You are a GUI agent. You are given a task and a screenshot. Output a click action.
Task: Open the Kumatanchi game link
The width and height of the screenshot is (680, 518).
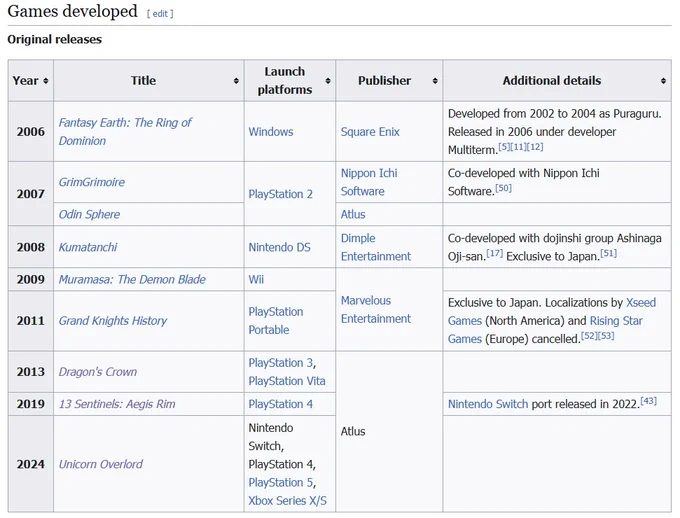(88, 247)
